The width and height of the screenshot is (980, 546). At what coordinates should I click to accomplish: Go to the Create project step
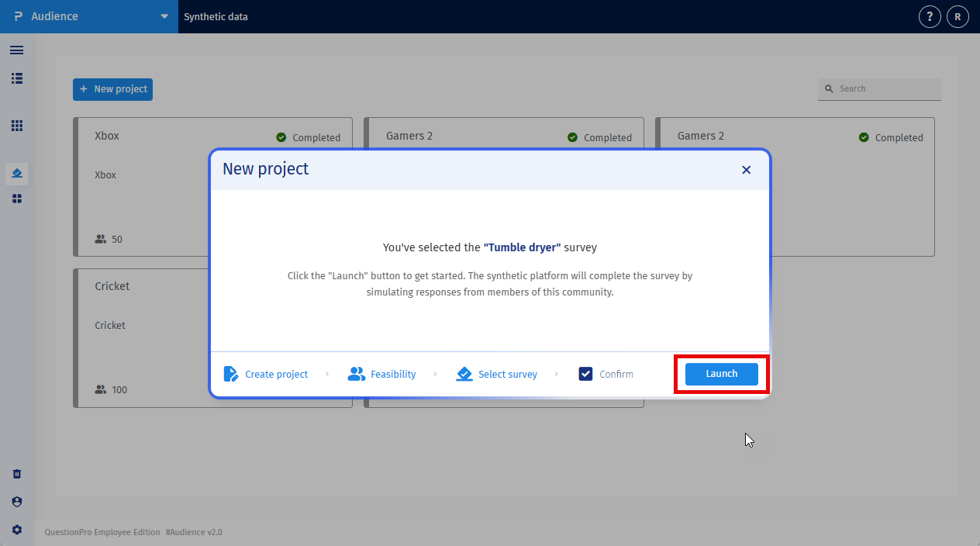(x=266, y=374)
